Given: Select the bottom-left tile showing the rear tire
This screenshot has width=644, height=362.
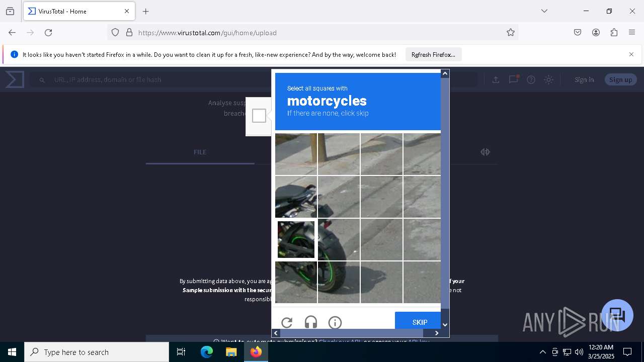Looking at the screenshot, I should (x=296, y=282).
